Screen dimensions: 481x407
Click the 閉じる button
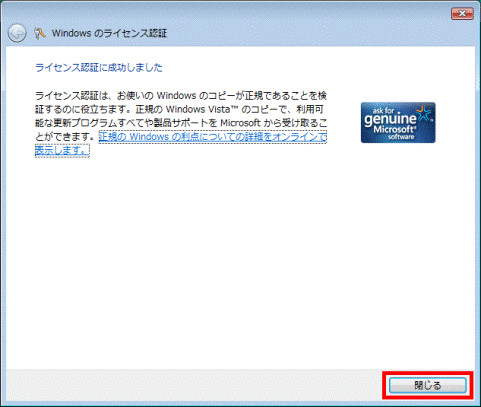(x=428, y=385)
